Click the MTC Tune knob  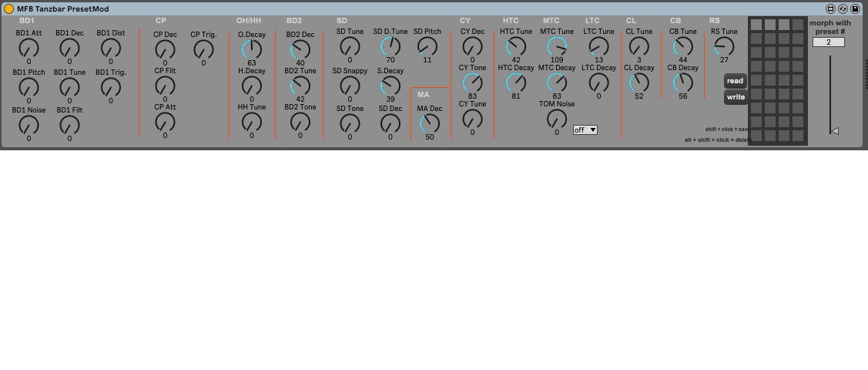click(x=556, y=47)
